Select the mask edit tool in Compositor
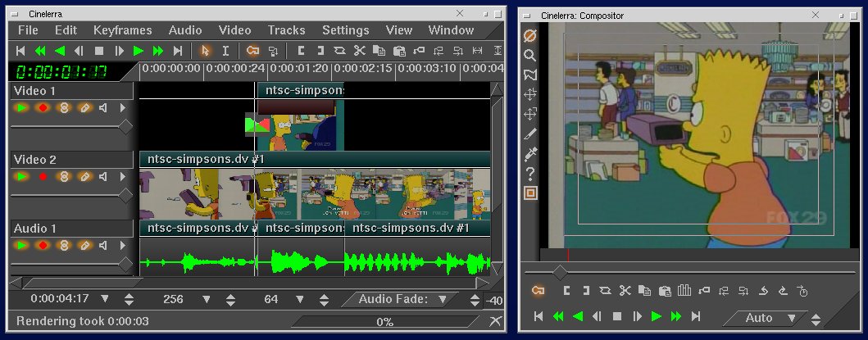 529,75
